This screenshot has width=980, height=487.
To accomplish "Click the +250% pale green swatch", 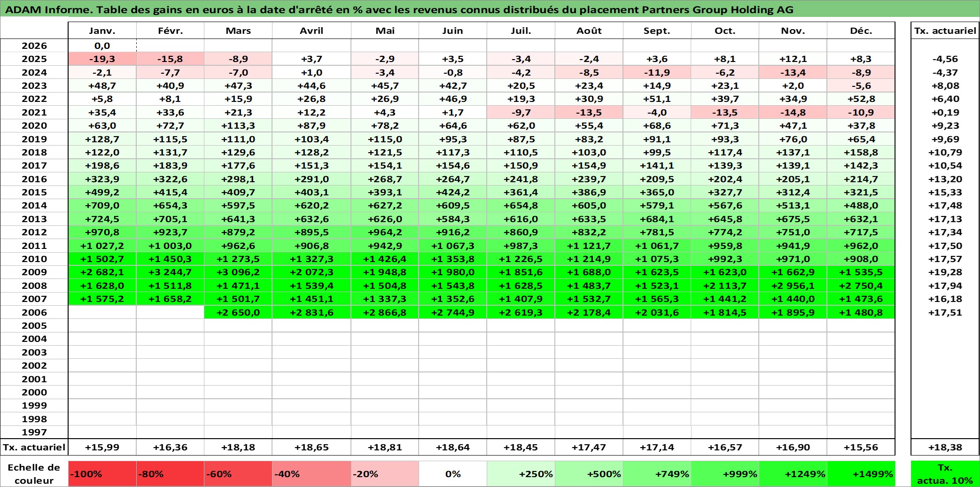I will (x=521, y=474).
